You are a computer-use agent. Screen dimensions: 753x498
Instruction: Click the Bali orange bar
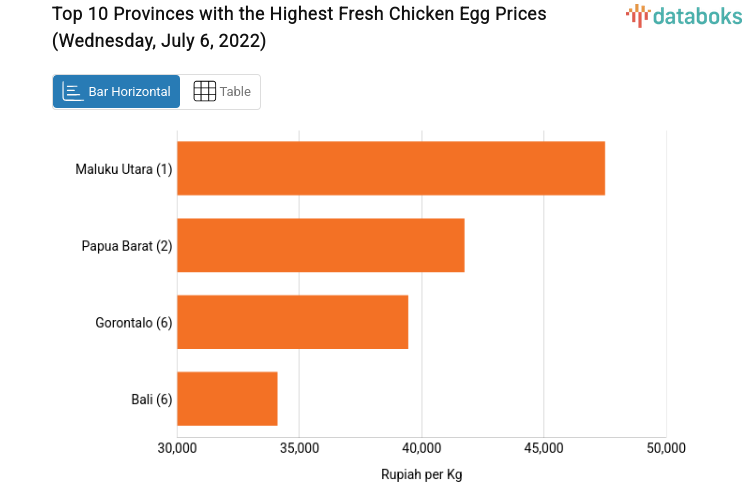click(x=227, y=399)
